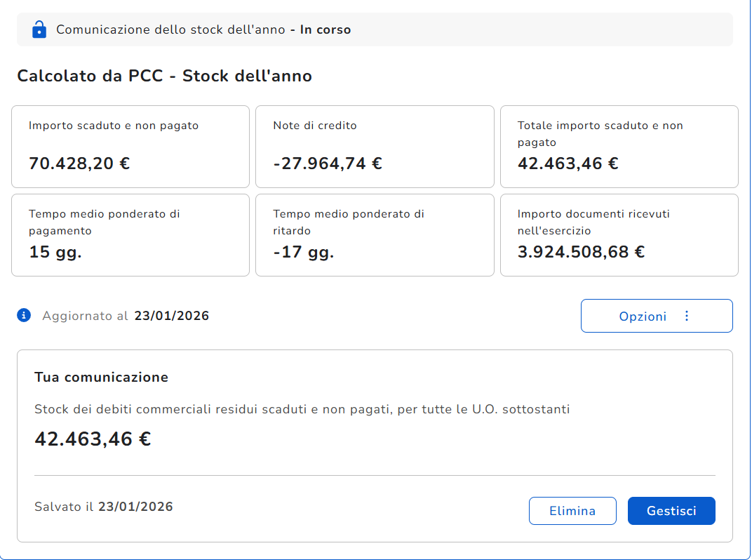Select the Note di credito card
This screenshot has height=560, width=752.
click(x=375, y=147)
